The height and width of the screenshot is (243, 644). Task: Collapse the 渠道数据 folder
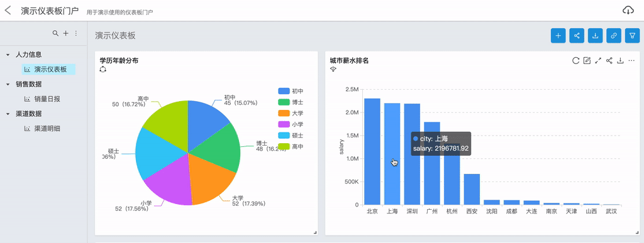tap(8, 114)
